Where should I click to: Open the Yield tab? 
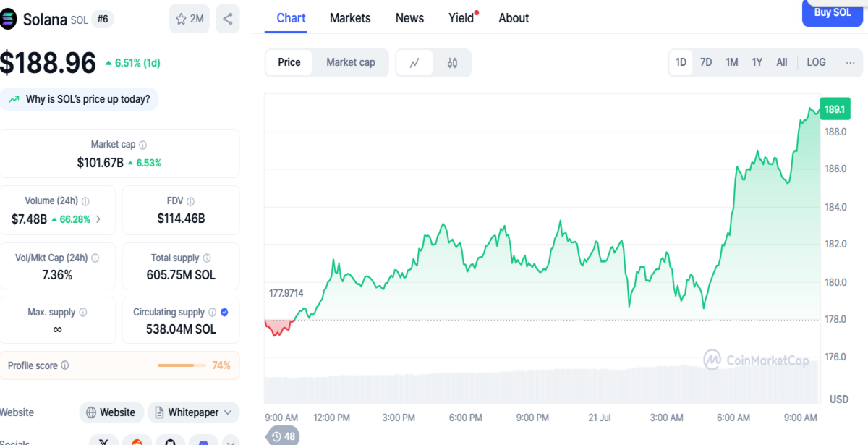point(461,18)
